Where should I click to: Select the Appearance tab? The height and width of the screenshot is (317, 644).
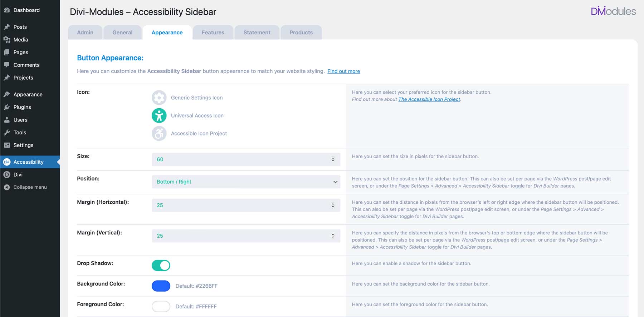coord(167,33)
